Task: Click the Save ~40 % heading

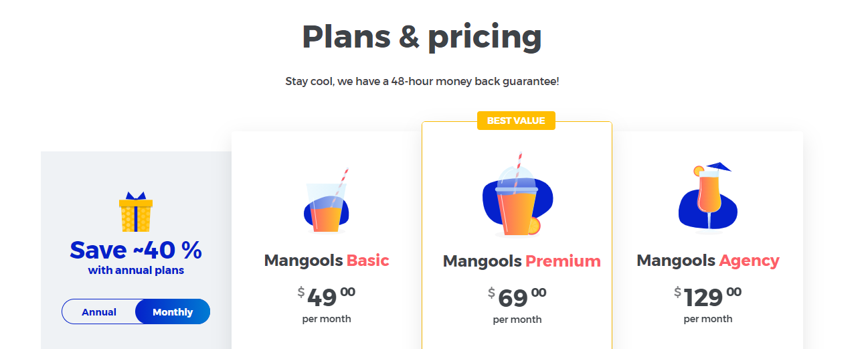Action: point(136,250)
